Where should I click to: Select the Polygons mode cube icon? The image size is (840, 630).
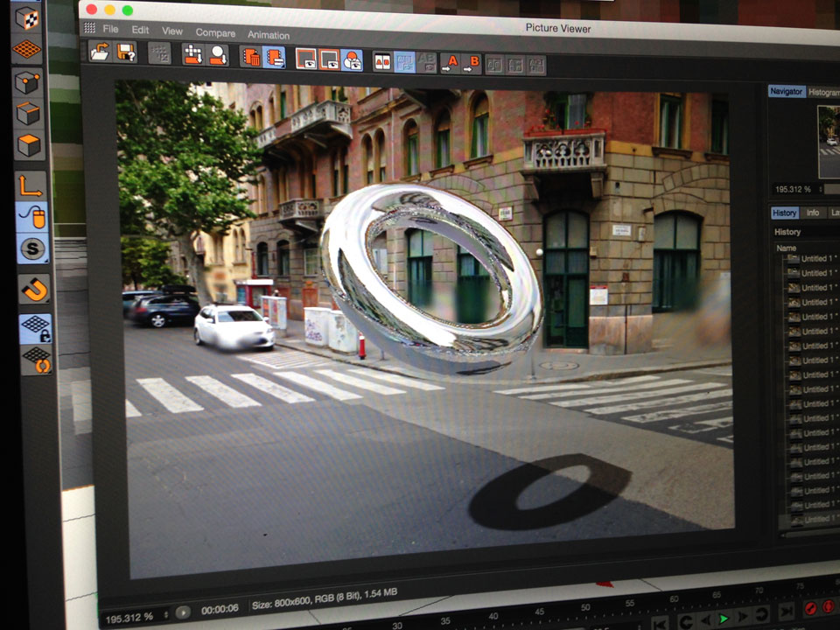point(30,143)
